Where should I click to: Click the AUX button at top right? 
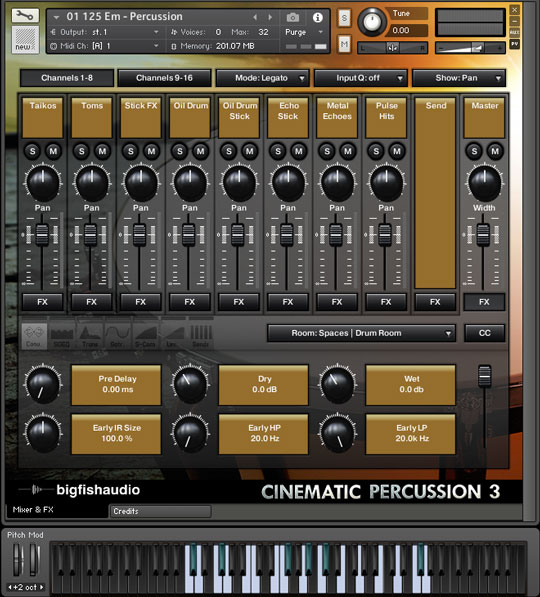tap(514, 32)
